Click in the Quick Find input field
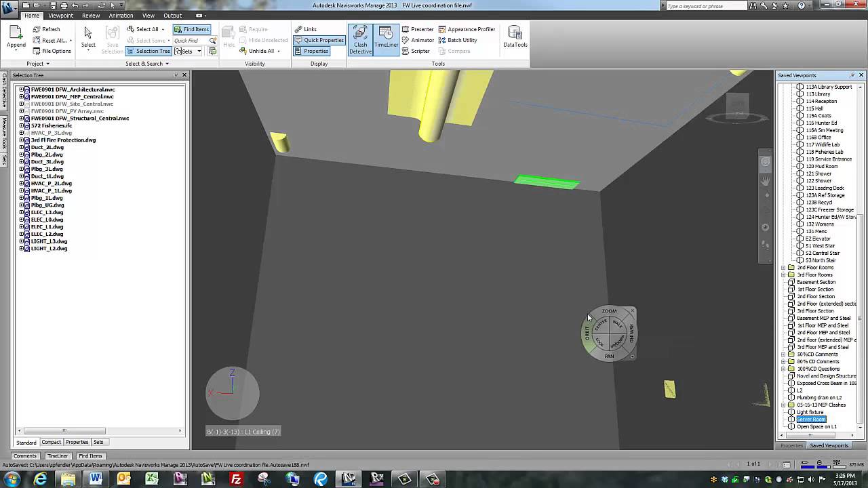 click(191, 41)
